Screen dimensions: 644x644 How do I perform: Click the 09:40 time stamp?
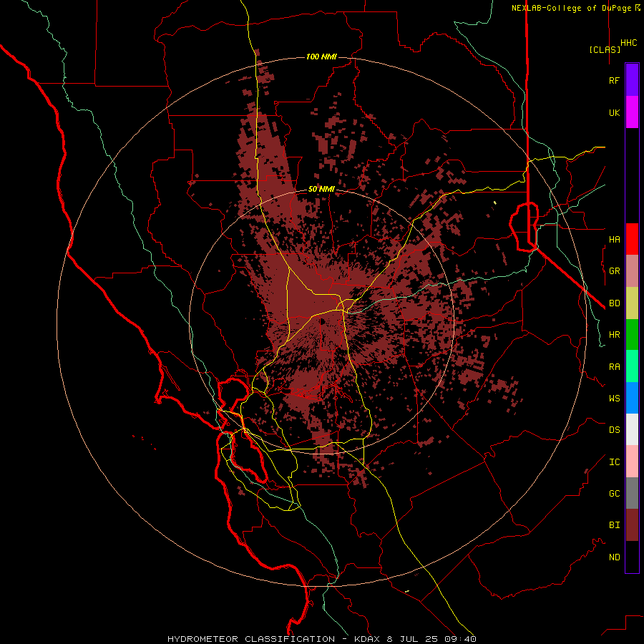[459, 639]
